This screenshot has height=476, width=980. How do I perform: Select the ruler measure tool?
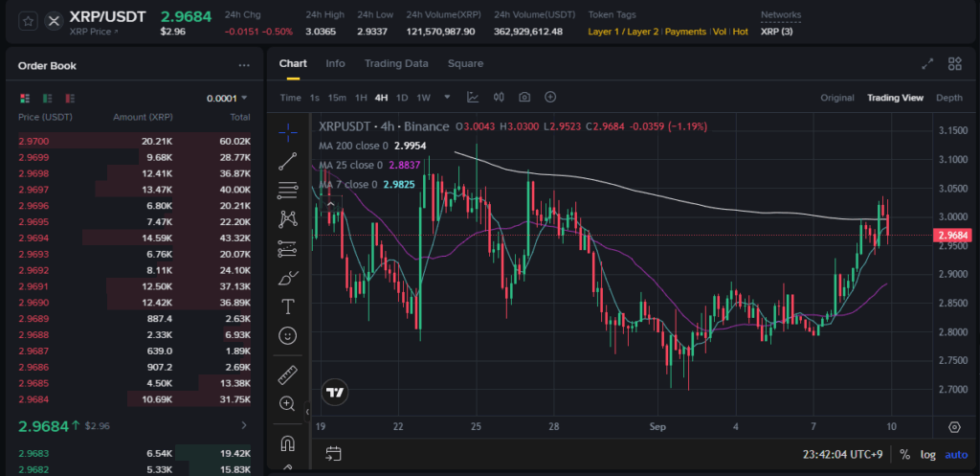(287, 374)
